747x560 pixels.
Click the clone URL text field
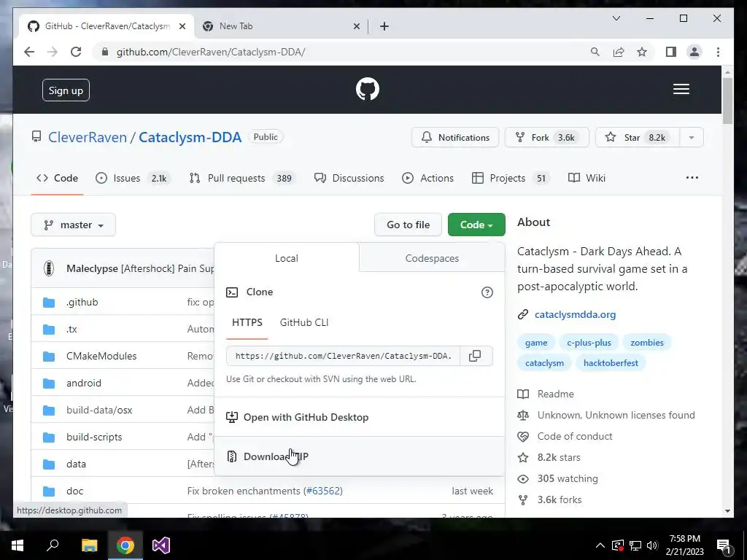click(343, 356)
